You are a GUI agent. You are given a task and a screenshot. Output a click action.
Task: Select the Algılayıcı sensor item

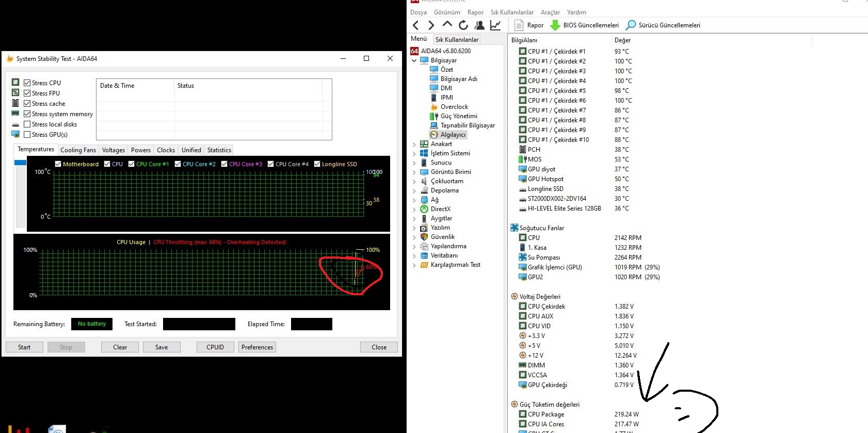pos(448,135)
